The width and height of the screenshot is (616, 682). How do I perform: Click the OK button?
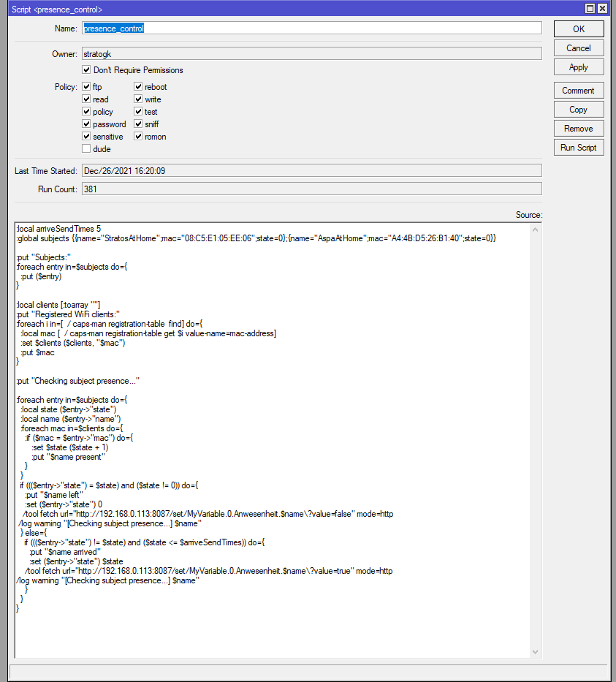[x=579, y=29]
